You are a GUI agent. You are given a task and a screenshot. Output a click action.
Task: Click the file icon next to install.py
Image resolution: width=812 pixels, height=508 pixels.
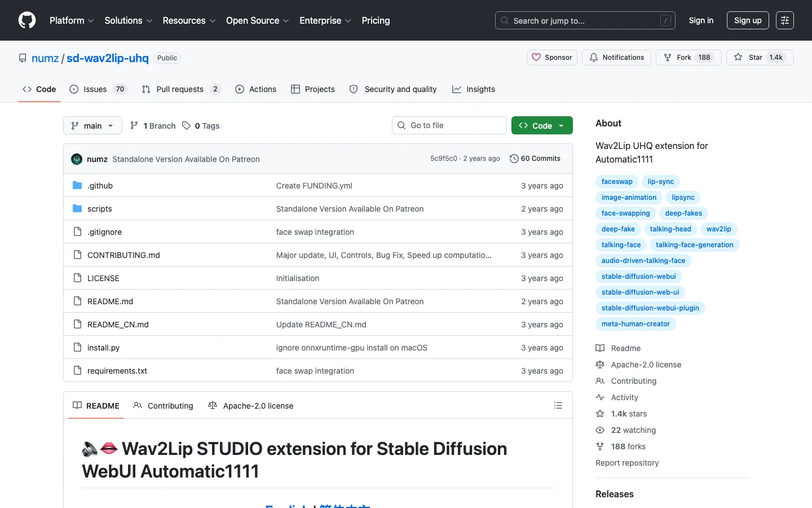tap(77, 347)
